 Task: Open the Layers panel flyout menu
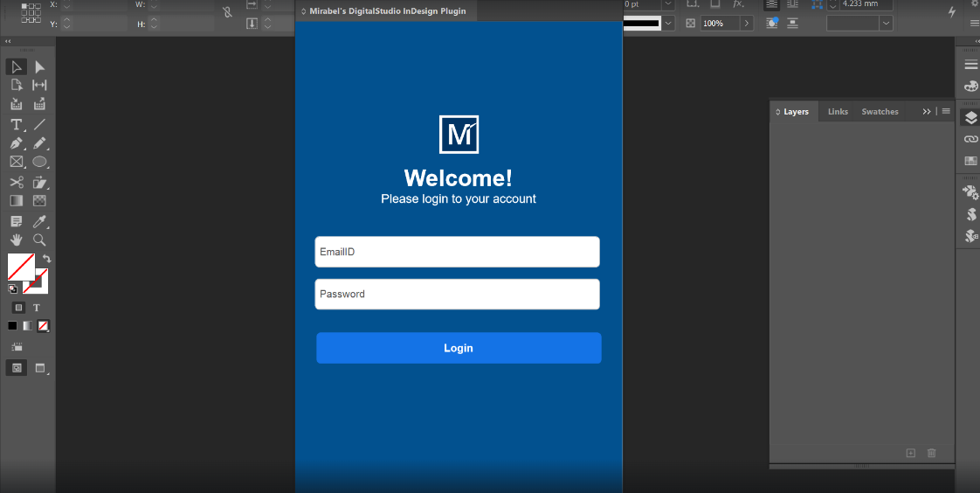[946, 111]
